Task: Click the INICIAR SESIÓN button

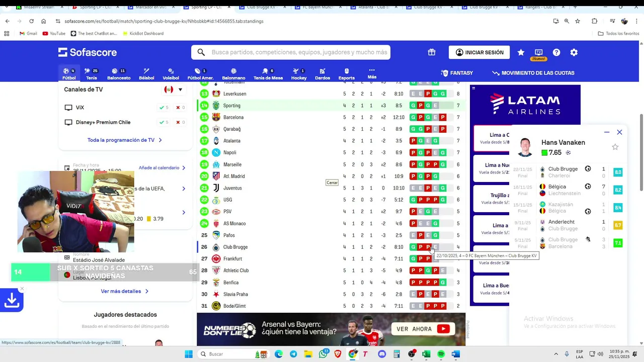Action: pos(479,52)
